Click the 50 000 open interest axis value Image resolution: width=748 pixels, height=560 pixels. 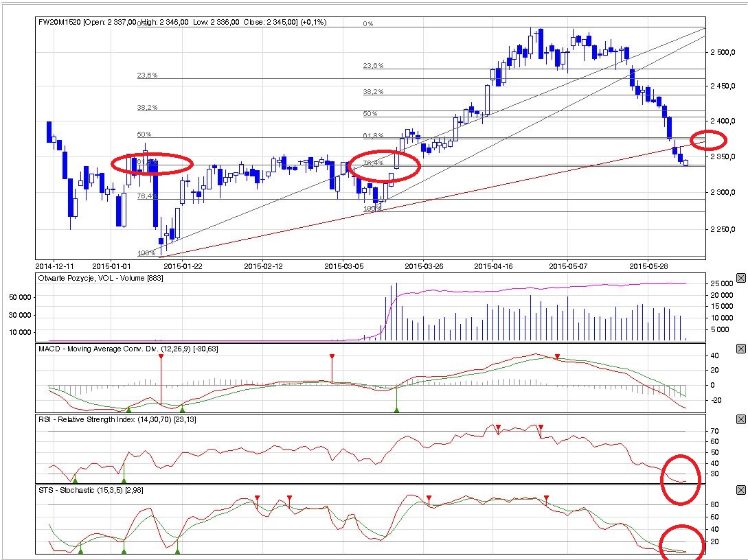(x=20, y=297)
